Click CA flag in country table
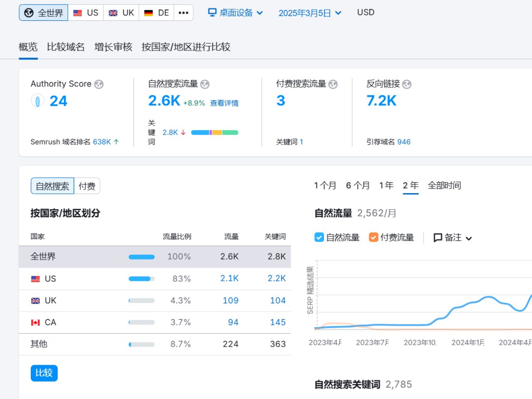The width and height of the screenshot is (532, 399). [x=36, y=322]
